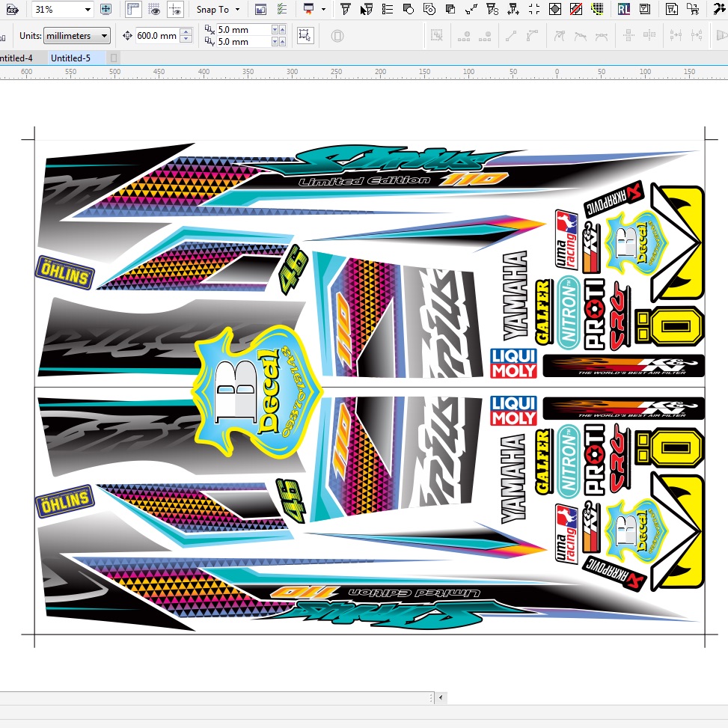
Task: Click the page with cutter plus icon
Action: [671, 9]
